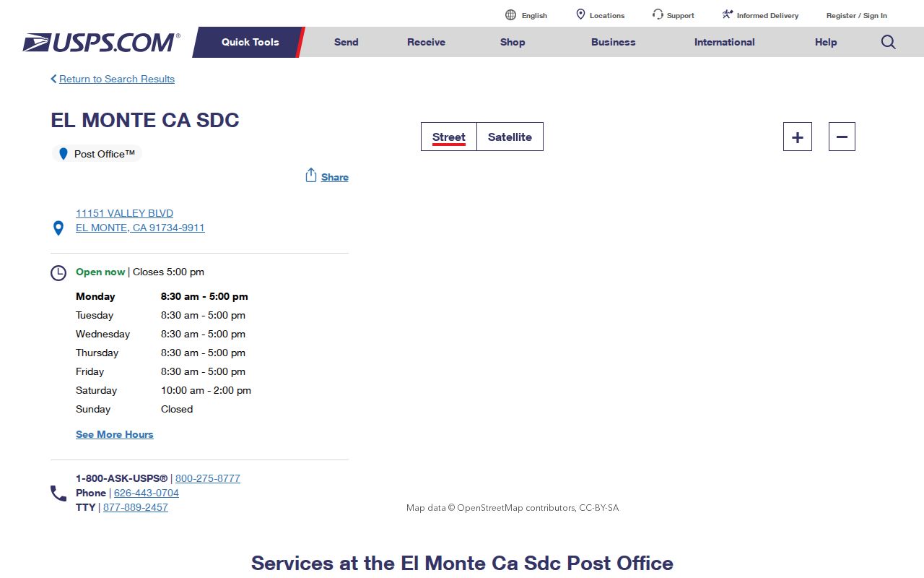
Task: Switch map to Street view
Action: pyautogui.click(x=449, y=137)
